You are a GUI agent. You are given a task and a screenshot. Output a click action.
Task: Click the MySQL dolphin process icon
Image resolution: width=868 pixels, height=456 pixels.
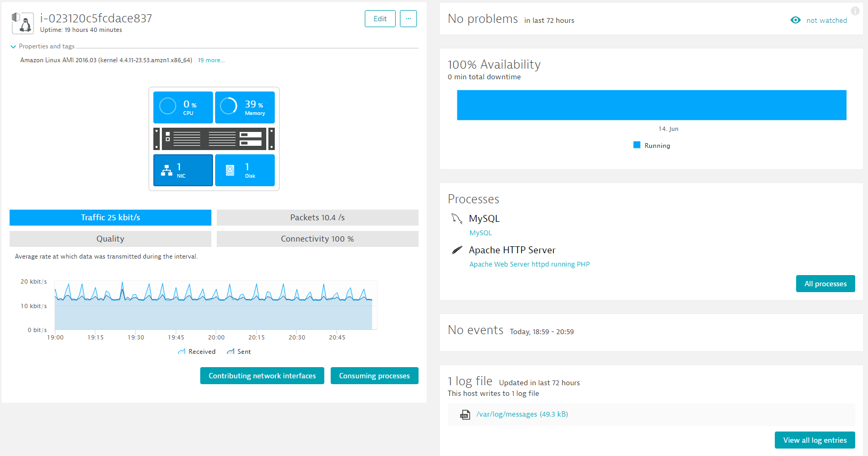457,219
